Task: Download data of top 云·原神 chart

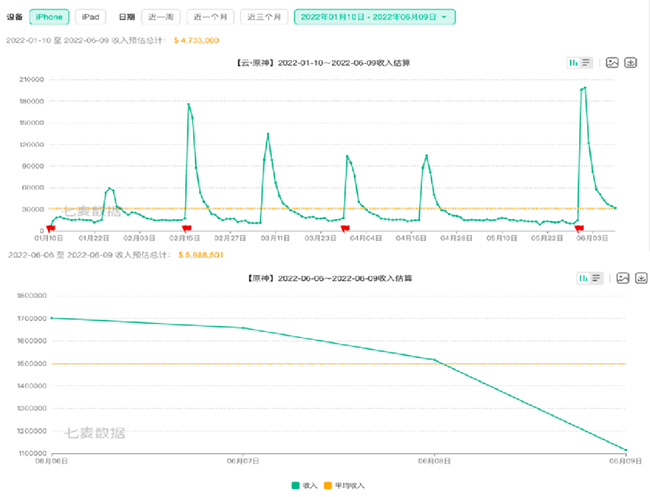Action: click(x=631, y=63)
